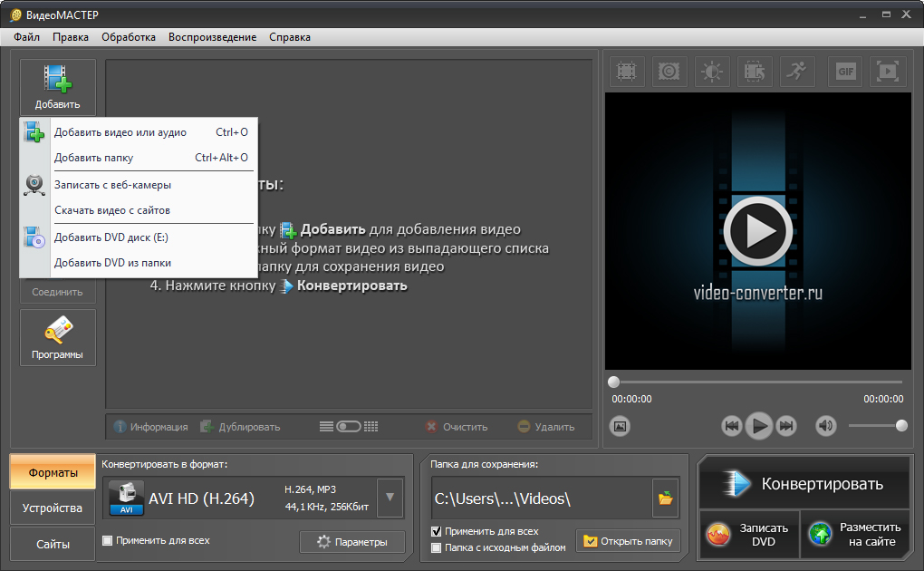Screen dimensions: 924x571
Task: Play the video with small play button
Action: [x=759, y=426]
